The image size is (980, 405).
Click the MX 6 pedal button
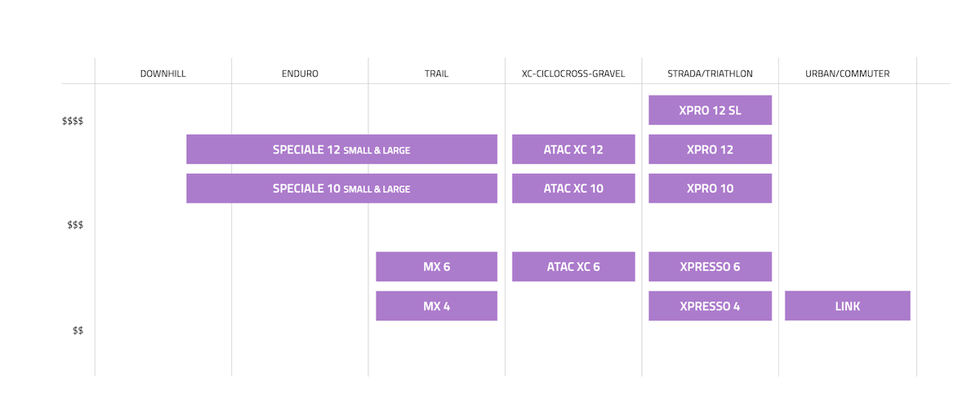[436, 267]
